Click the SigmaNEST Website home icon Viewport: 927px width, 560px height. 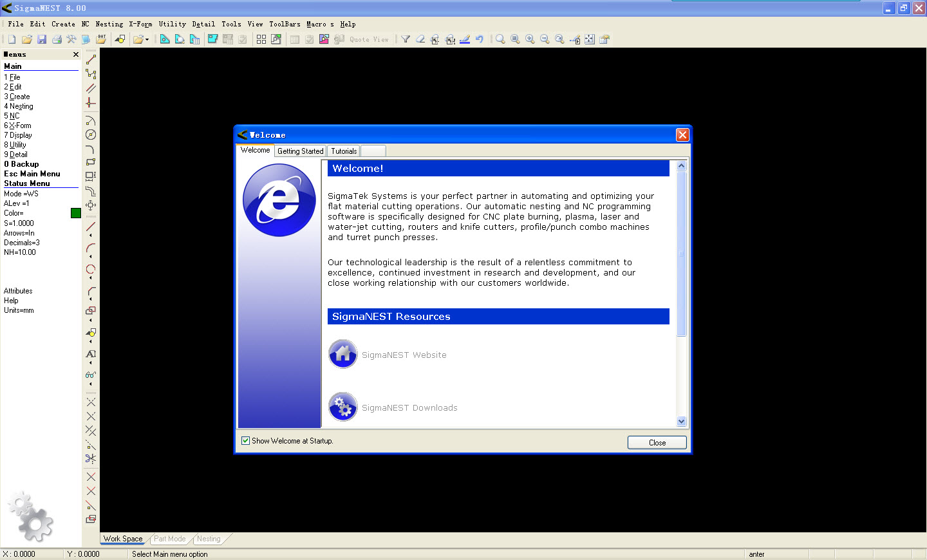coord(343,354)
